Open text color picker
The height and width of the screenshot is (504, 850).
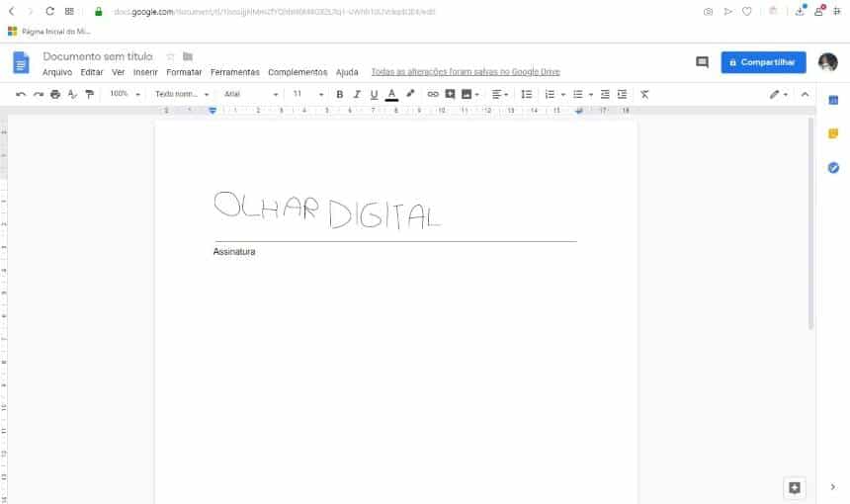coord(391,94)
